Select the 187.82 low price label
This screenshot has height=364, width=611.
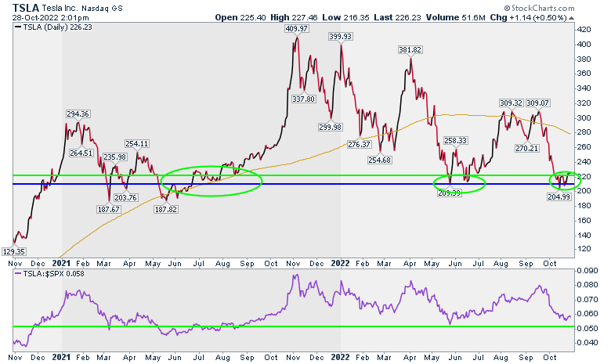[166, 210]
